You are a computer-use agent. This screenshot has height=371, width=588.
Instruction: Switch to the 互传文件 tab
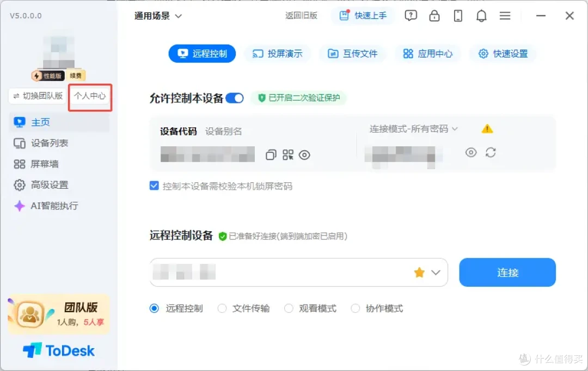point(353,54)
